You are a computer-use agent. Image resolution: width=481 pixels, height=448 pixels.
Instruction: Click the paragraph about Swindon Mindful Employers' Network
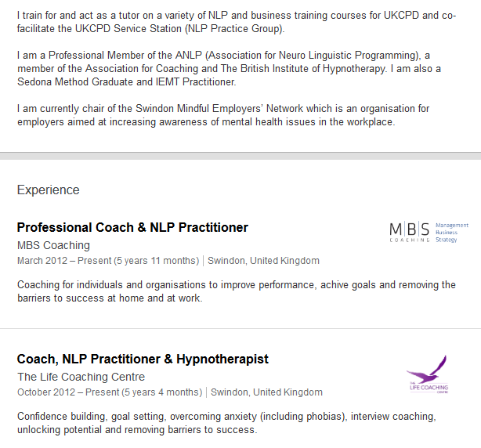tap(223, 115)
